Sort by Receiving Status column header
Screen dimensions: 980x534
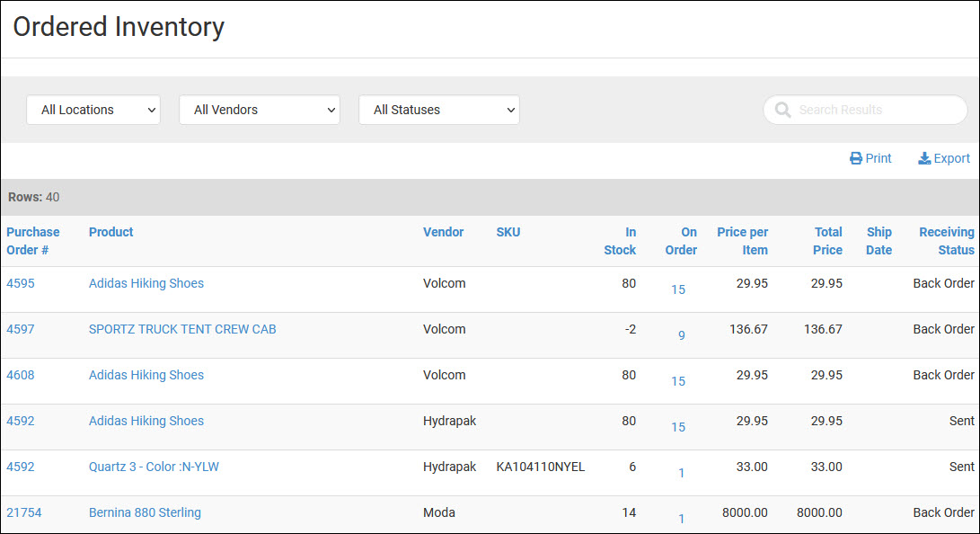946,241
